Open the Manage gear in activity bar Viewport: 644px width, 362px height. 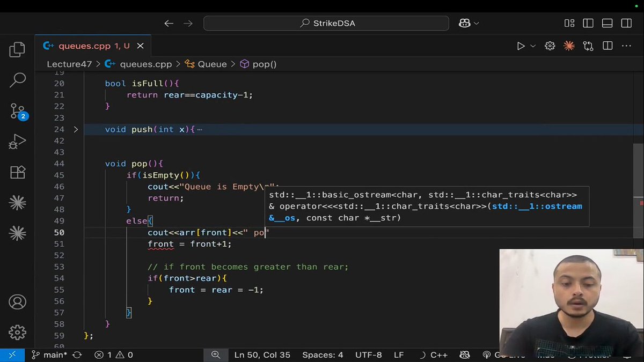pos(17,332)
